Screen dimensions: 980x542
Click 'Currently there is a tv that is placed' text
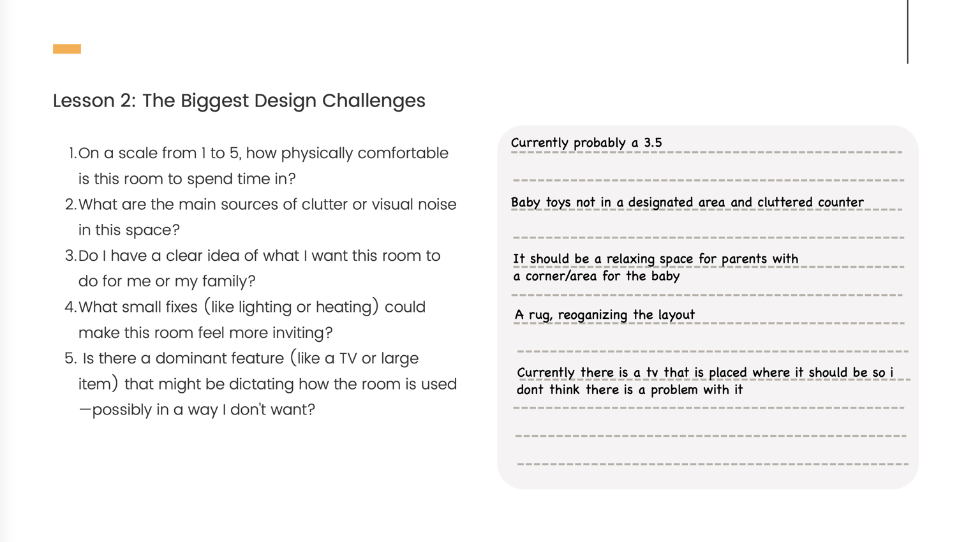(705, 372)
